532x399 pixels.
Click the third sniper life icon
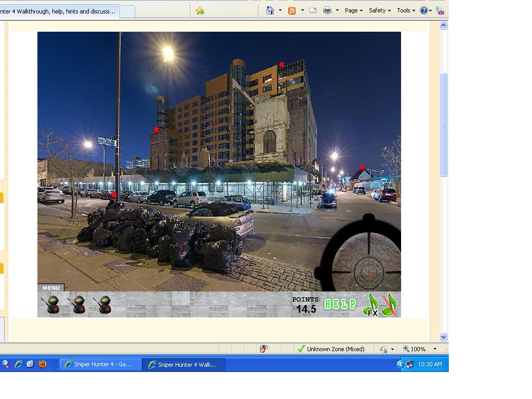tap(102, 304)
